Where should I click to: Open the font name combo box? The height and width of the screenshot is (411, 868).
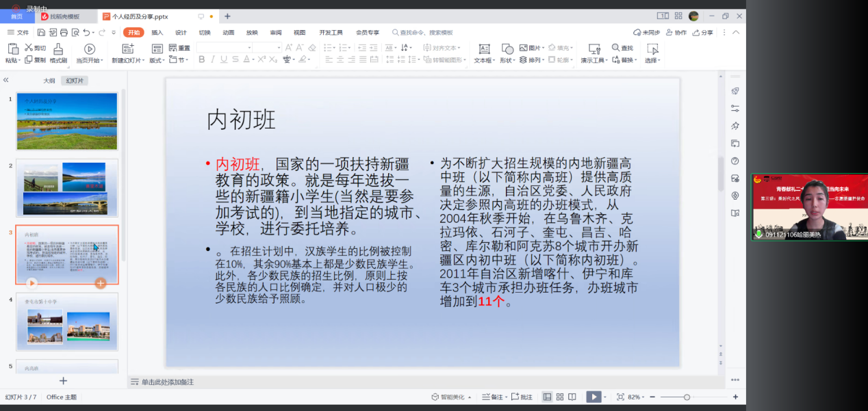pyautogui.click(x=224, y=48)
